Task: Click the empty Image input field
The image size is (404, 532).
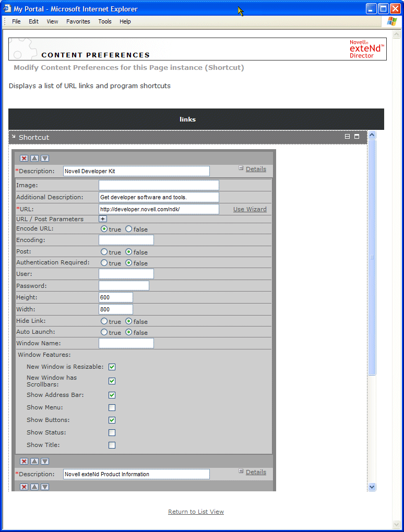Action: tap(159, 185)
